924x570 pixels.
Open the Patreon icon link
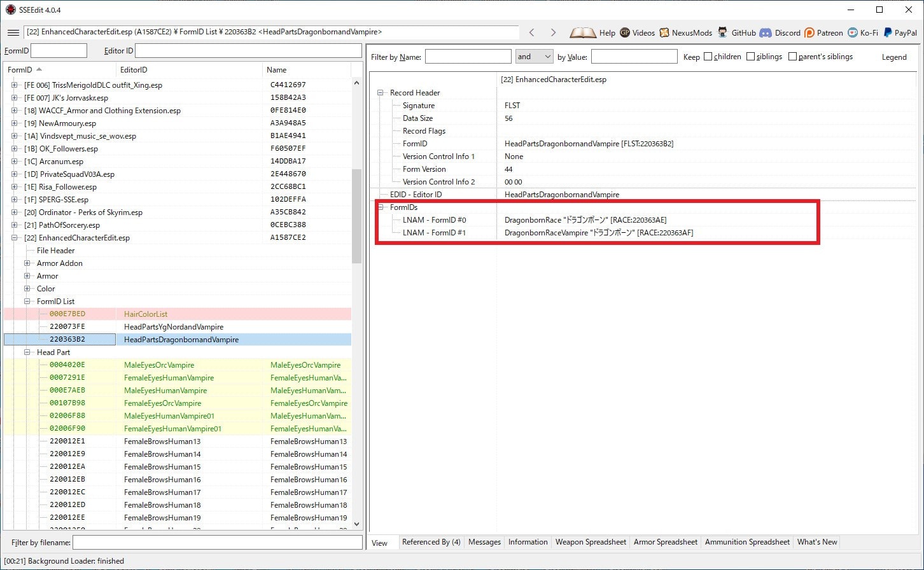click(x=809, y=32)
